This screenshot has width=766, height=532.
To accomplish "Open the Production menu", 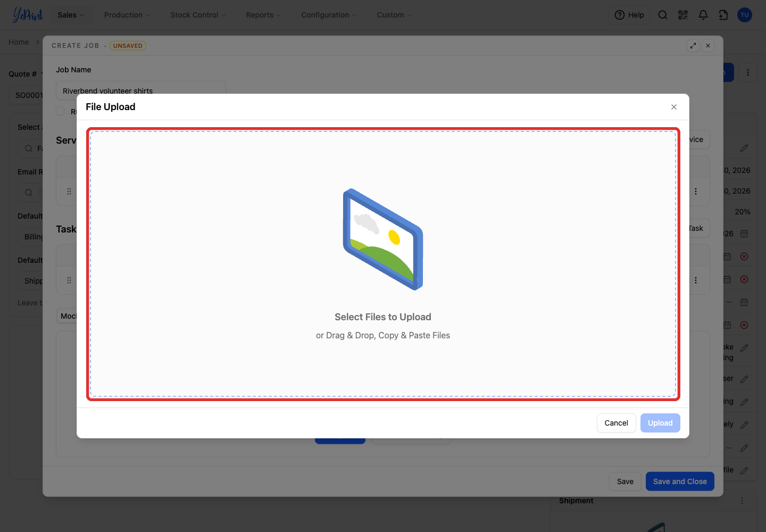I will 127,15.
